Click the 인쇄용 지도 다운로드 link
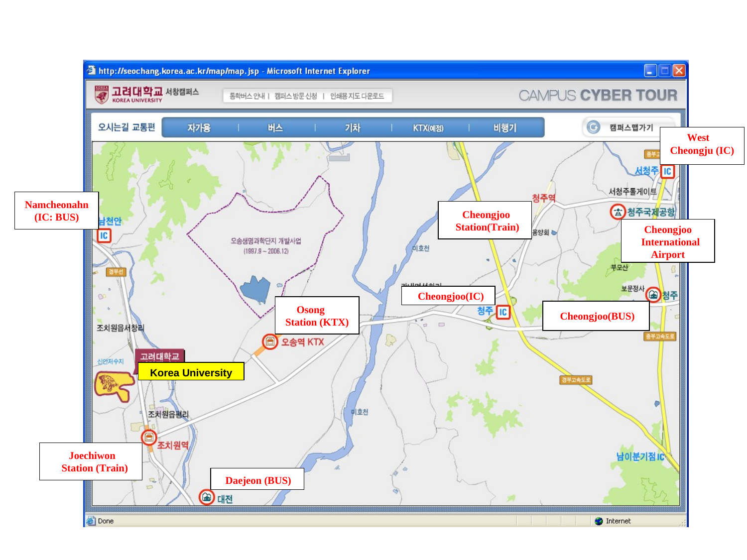 coord(357,96)
